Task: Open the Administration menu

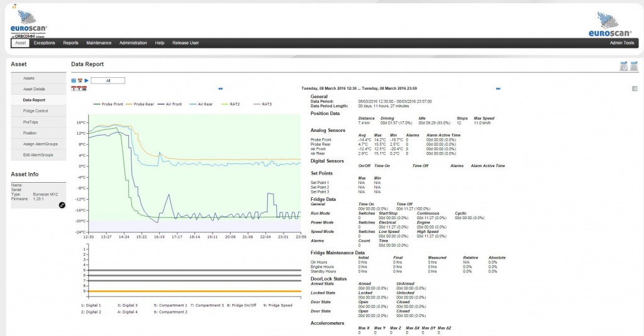Action: point(133,43)
